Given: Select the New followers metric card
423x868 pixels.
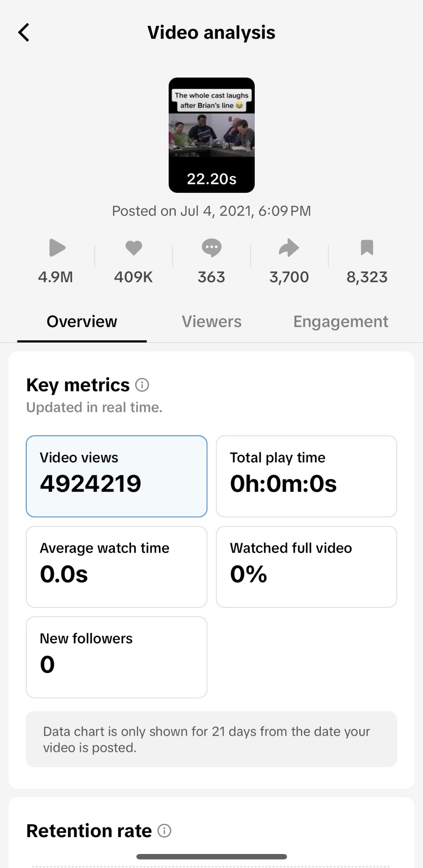Looking at the screenshot, I should 117,657.
